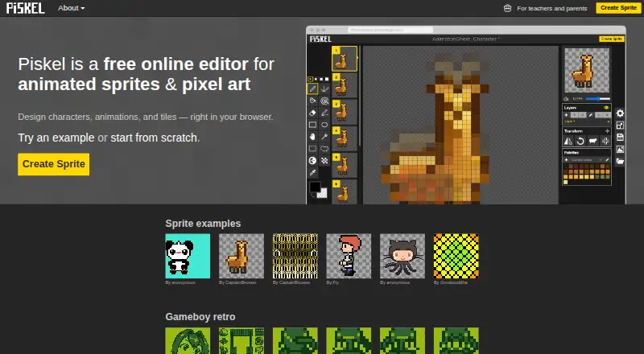Screen dimensions: 644x354
Task: Select the magic wand Shape selection tool
Action: tap(324, 136)
